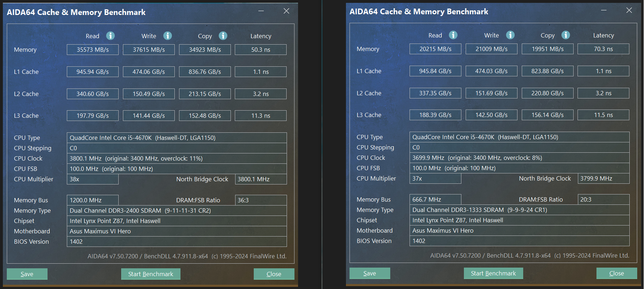
Task: Select L1 Cache copy 836.76 GB/s
Action: (205, 72)
